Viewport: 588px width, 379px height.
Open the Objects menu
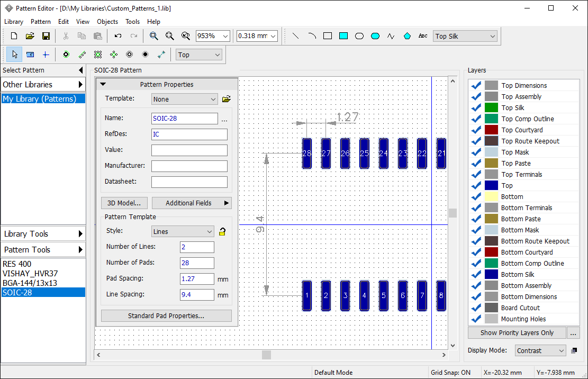tap(107, 22)
